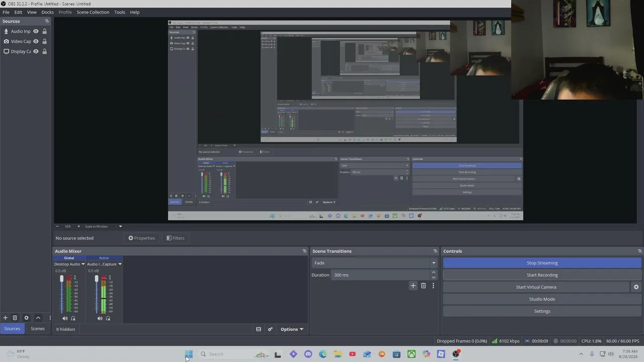Move source up with the up-arrow icon
Viewport: 644px width, 362px height.
pyautogui.click(x=38, y=318)
